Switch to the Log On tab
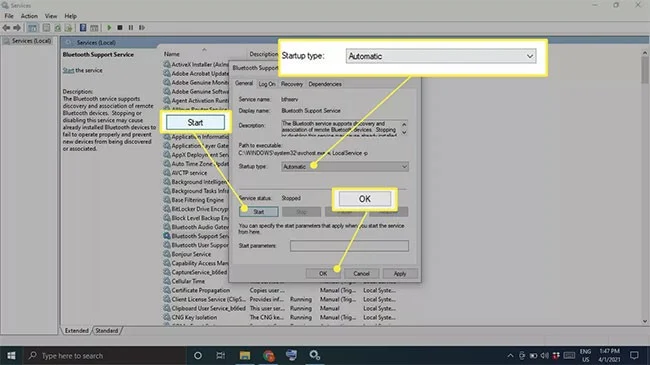The width and height of the screenshot is (650, 365). [267, 84]
